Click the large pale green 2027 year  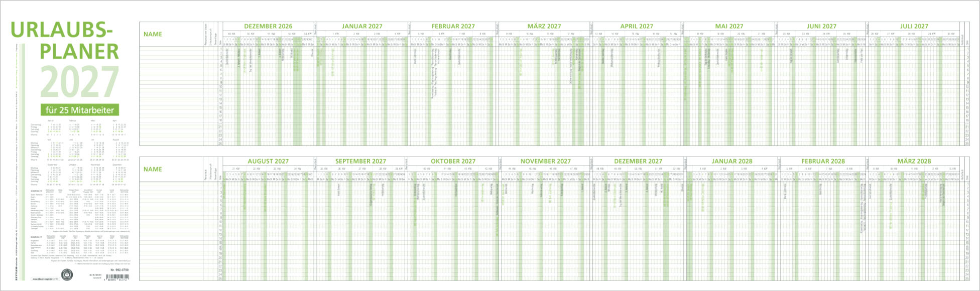point(79,83)
